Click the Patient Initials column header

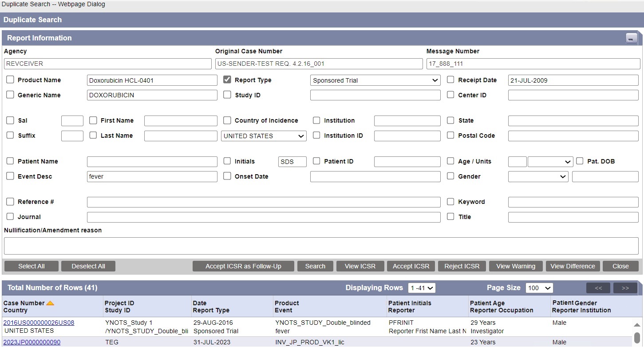410,303
